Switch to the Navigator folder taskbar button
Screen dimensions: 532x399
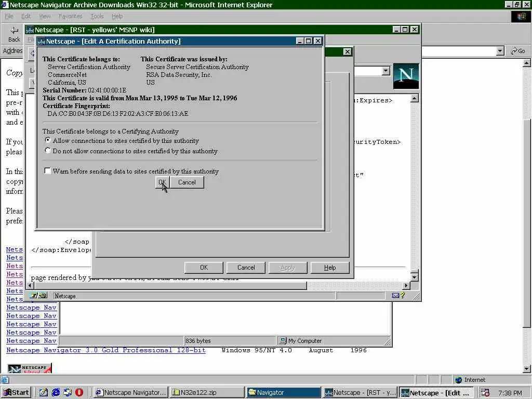[x=283, y=393]
